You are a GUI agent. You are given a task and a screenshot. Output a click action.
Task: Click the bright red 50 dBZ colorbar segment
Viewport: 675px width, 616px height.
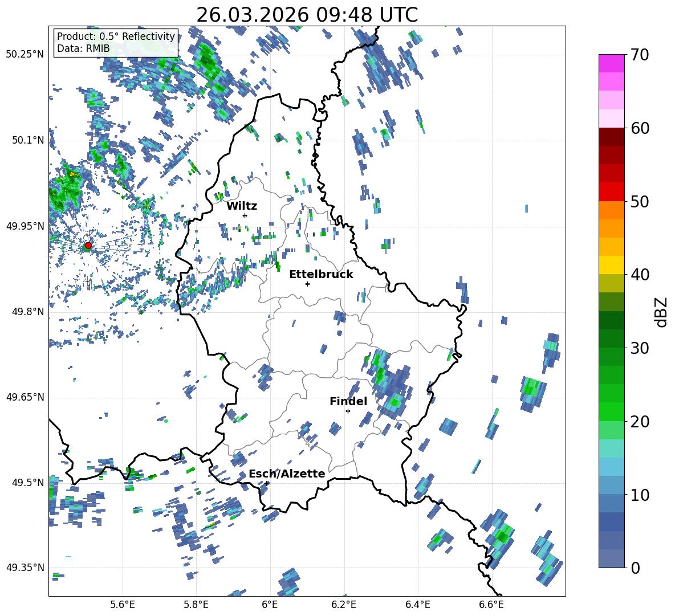pos(611,192)
